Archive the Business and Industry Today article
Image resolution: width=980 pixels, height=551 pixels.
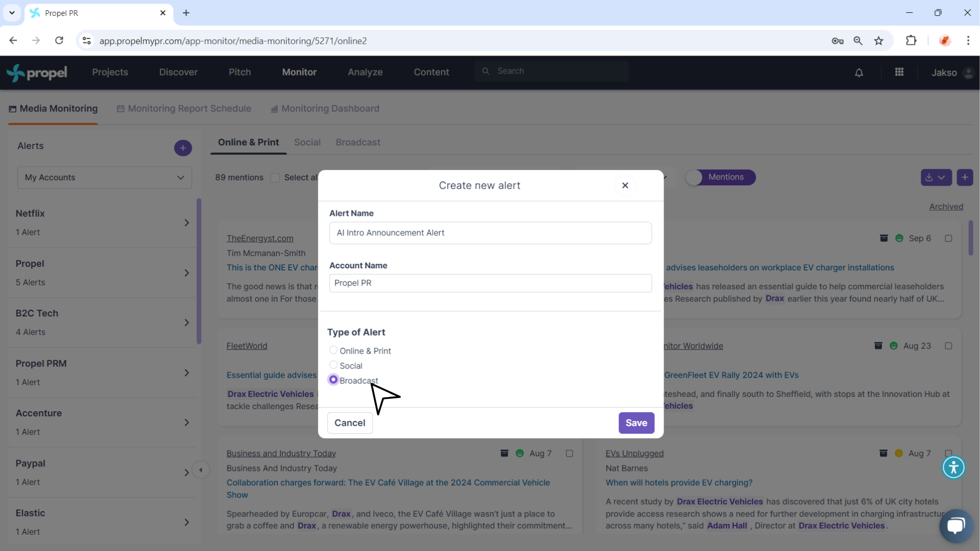coord(504,453)
